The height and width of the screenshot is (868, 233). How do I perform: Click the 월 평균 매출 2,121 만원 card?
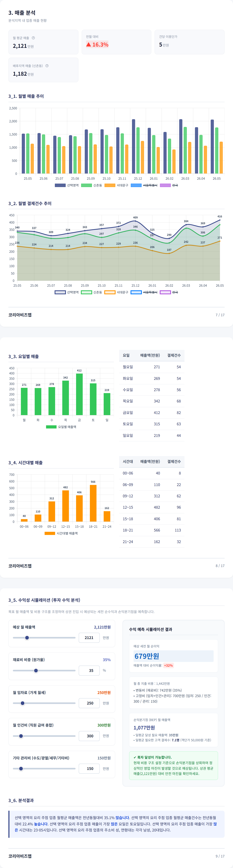(x=43, y=42)
